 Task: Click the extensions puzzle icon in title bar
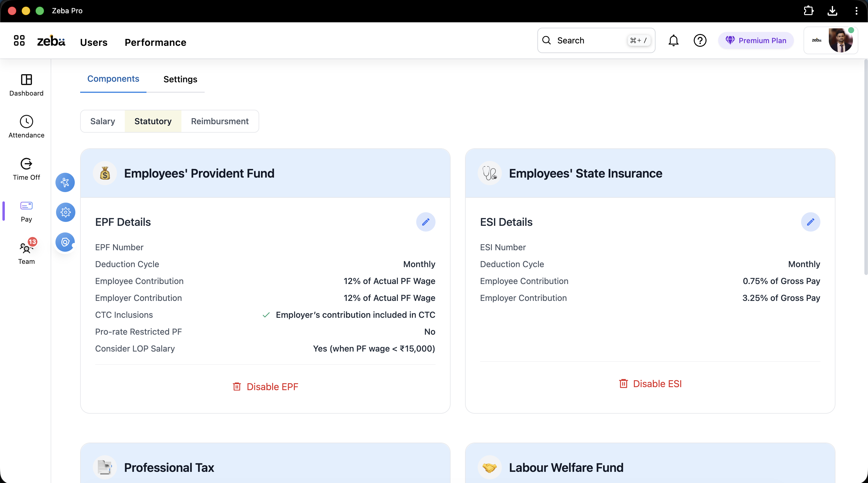click(x=808, y=11)
